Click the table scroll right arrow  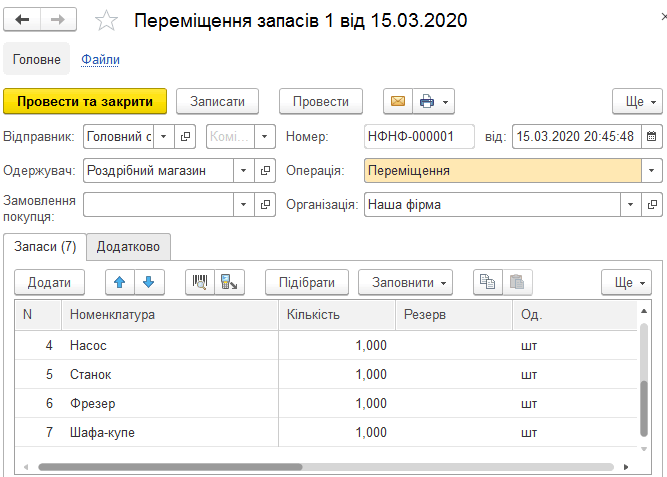coord(626,467)
